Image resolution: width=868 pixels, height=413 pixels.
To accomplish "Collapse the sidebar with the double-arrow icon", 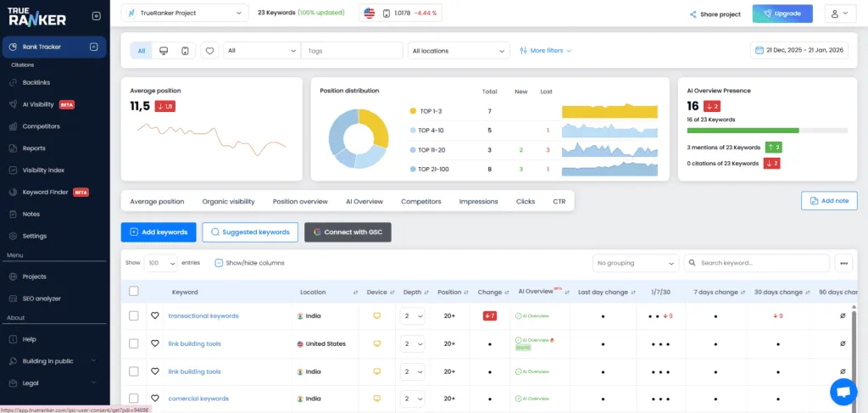I will [96, 17].
